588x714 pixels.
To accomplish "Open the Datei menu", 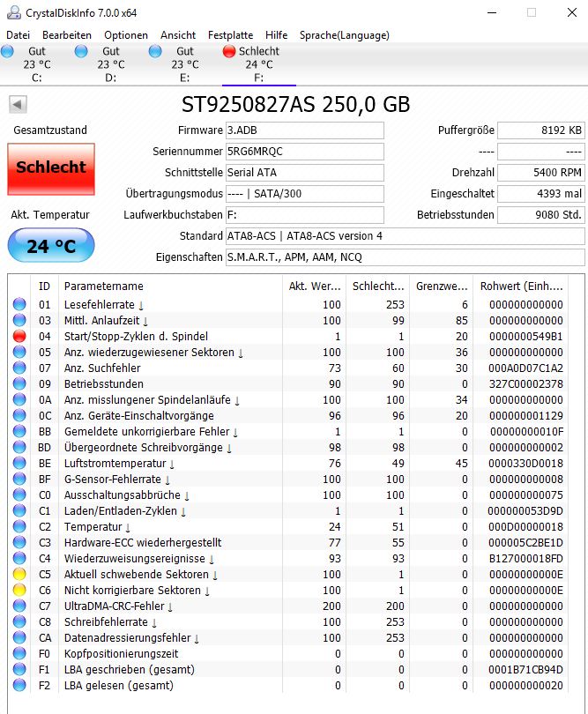I will click(19, 35).
